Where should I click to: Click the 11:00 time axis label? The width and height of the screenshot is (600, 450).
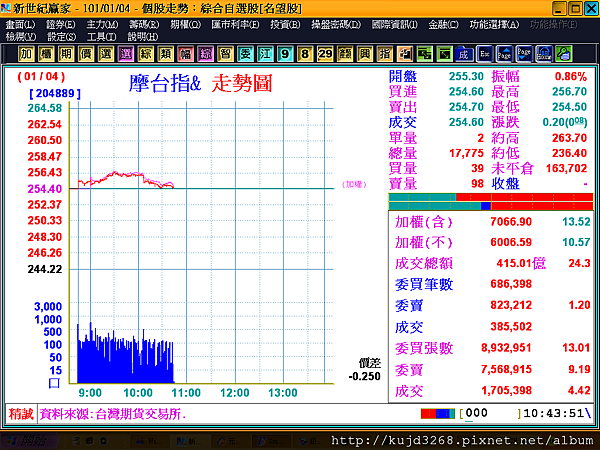click(x=186, y=393)
